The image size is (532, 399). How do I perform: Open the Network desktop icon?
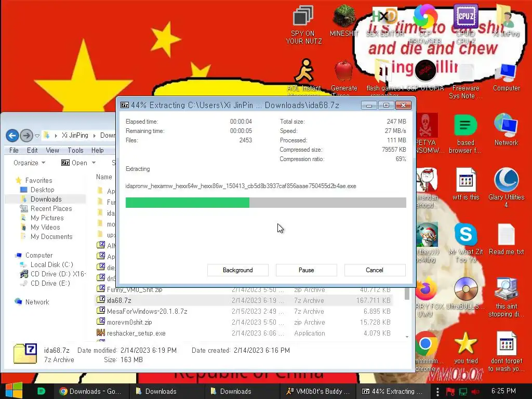pyautogui.click(x=506, y=130)
